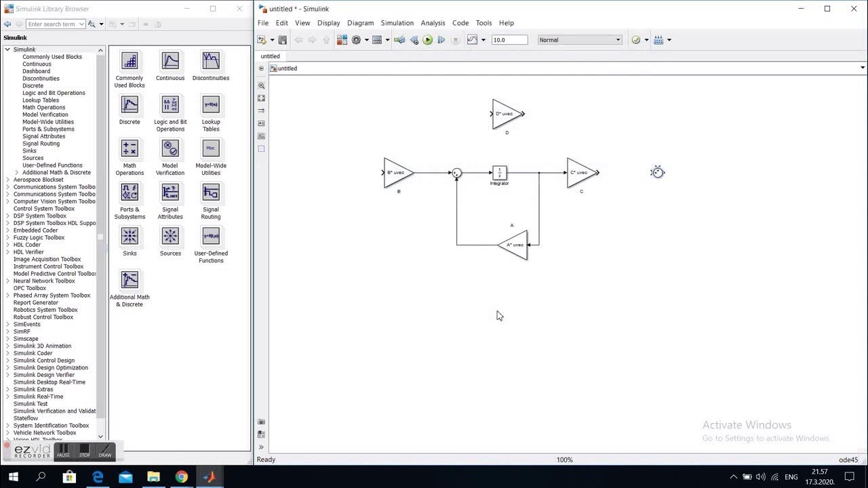Open the Diagram menu

(360, 23)
